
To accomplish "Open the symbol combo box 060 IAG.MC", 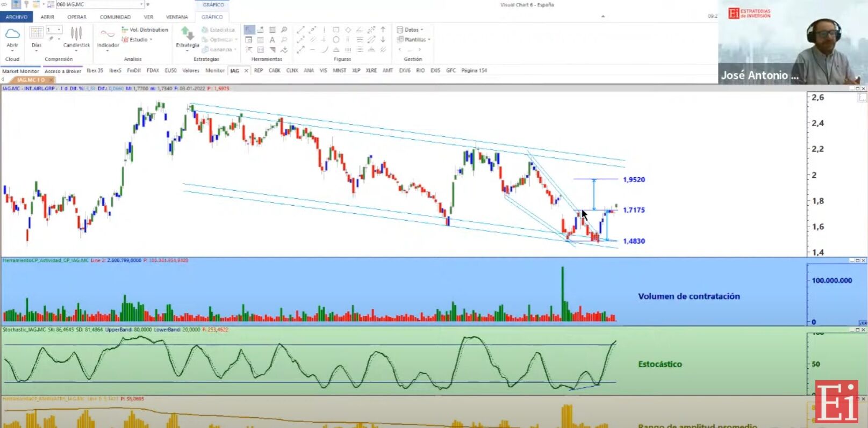I will 100,4.
